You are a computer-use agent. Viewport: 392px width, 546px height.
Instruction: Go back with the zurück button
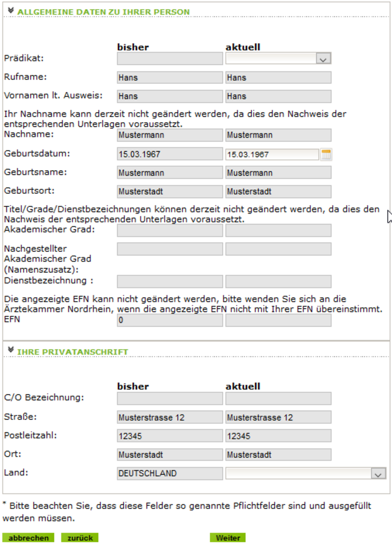80,538
